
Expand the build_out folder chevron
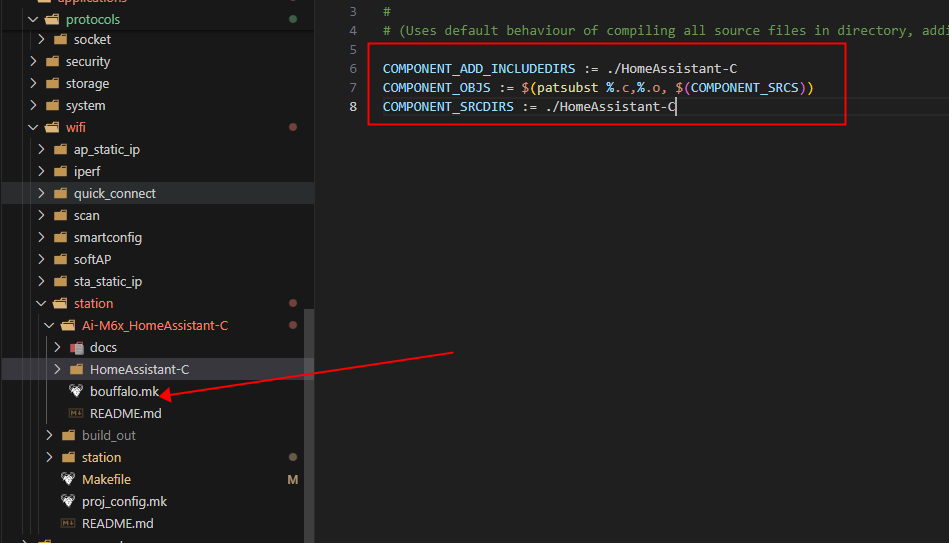[x=49, y=435]
